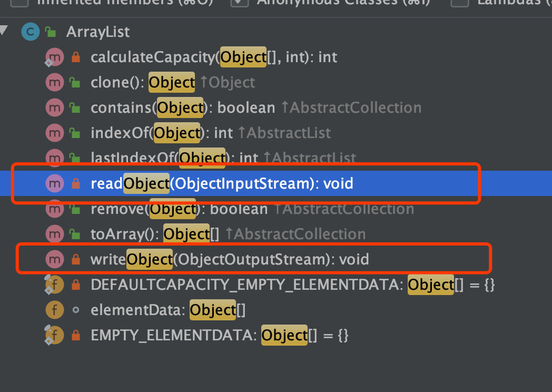This screenshot has width=552, height=392.
Task: Click the blue class icon beside ArrayList
Action: pyautogui.click(x=30, y=32)
